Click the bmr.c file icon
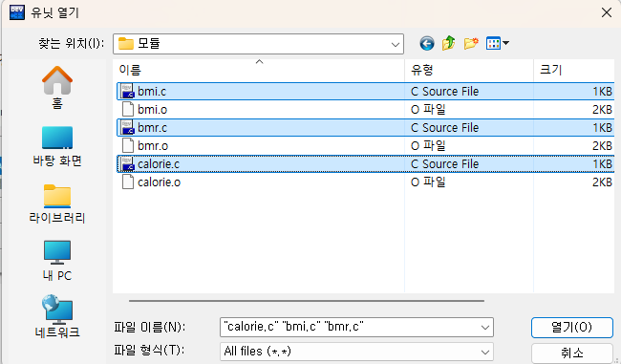The width and height of the screenshot is (621, 364). pos(128,127)
